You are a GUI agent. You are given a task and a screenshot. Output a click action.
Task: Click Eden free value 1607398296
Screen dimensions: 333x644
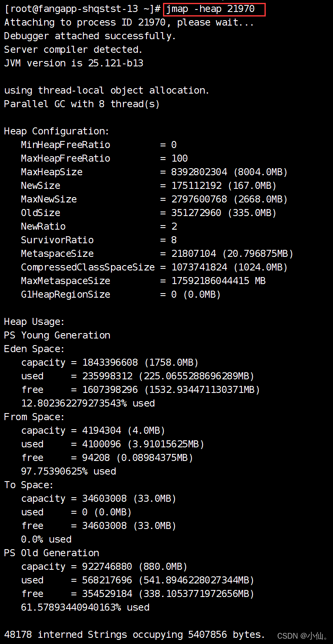(x=110, y=390)
